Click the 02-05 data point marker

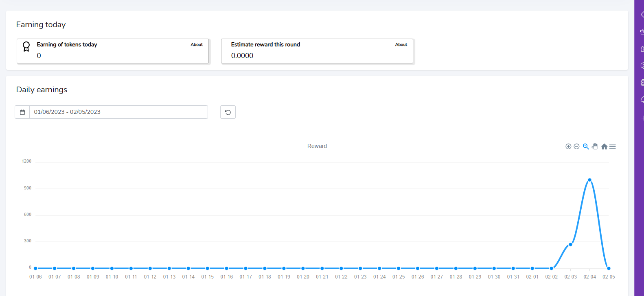(x=609, y=268)
